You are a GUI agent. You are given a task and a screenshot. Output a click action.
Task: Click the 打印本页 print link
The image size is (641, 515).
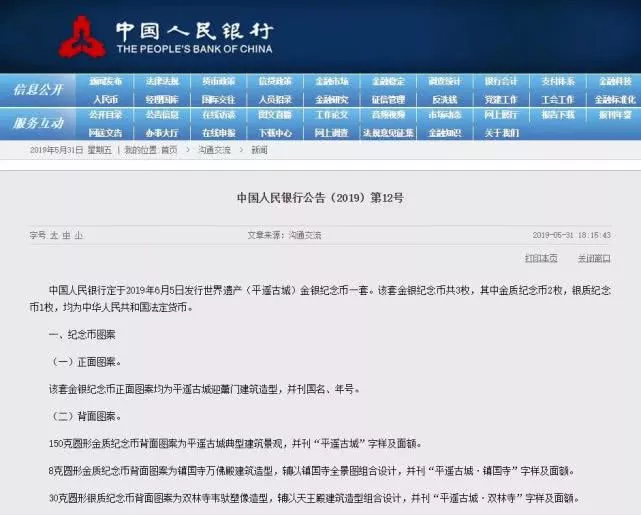pos(541,258)
